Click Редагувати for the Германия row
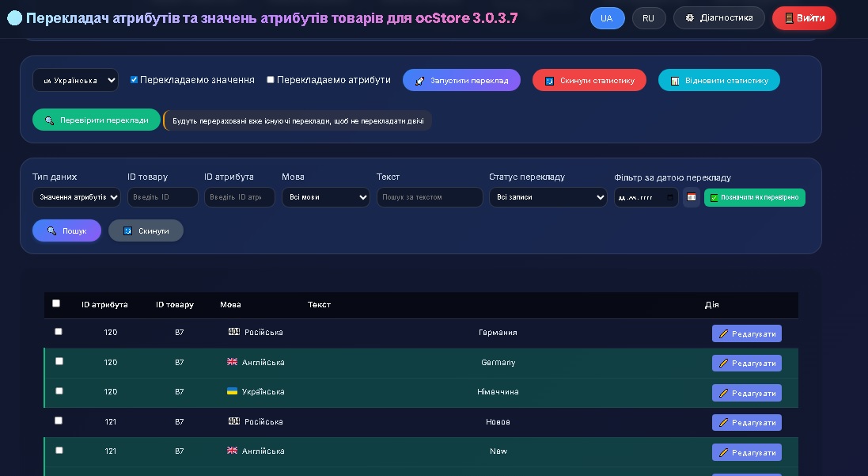 [x=747, y=333]
